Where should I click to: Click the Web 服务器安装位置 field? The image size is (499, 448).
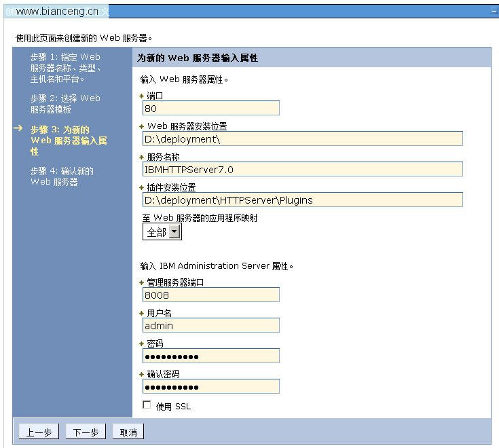pyautogui.click(x=303, y=138)
